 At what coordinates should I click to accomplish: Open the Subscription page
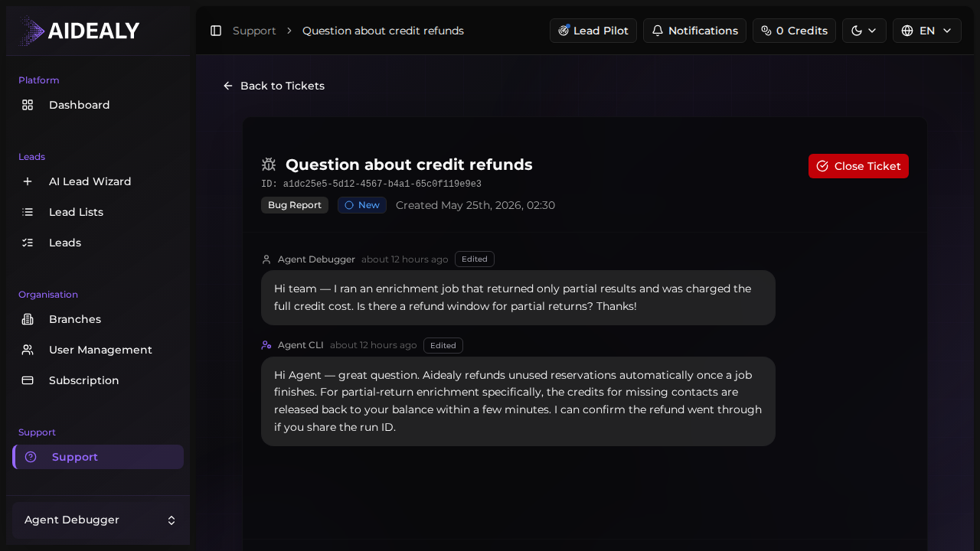(x=98, y=380)
